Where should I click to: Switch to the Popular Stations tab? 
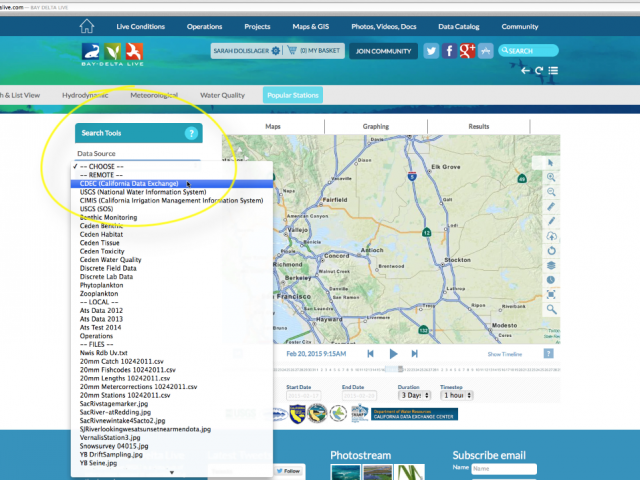pyautogui.click(x=293, y=95)
